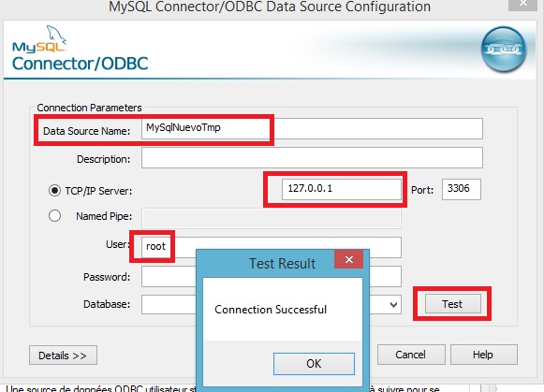Image resolution: width=544 pixels, height=392 pixels.
Task: Click the disabled Named Pipe text field
Action: click(272, 218)
